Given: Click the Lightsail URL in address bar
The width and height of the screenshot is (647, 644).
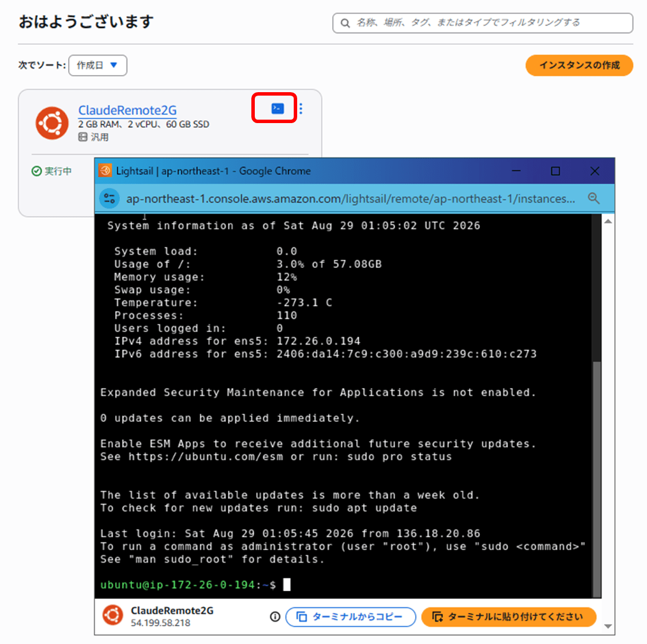Looking at the screenshot, I should tap(350, 199).
